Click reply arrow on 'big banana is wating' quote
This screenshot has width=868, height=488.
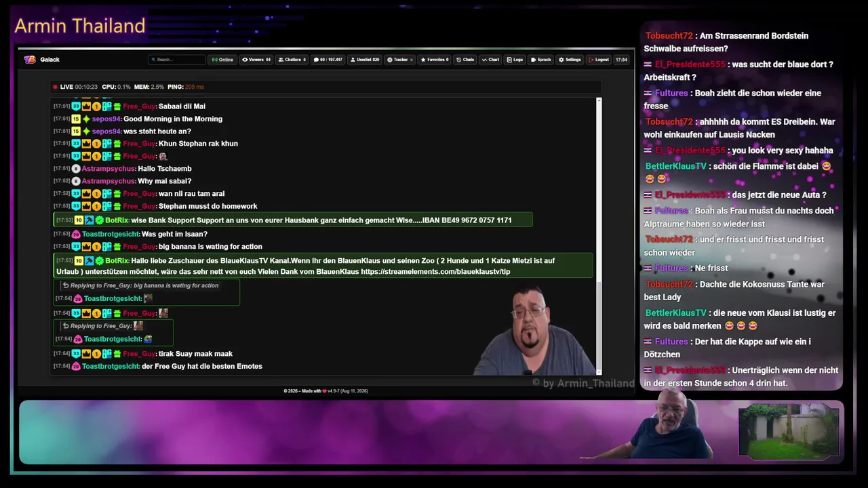pos(66,285)
